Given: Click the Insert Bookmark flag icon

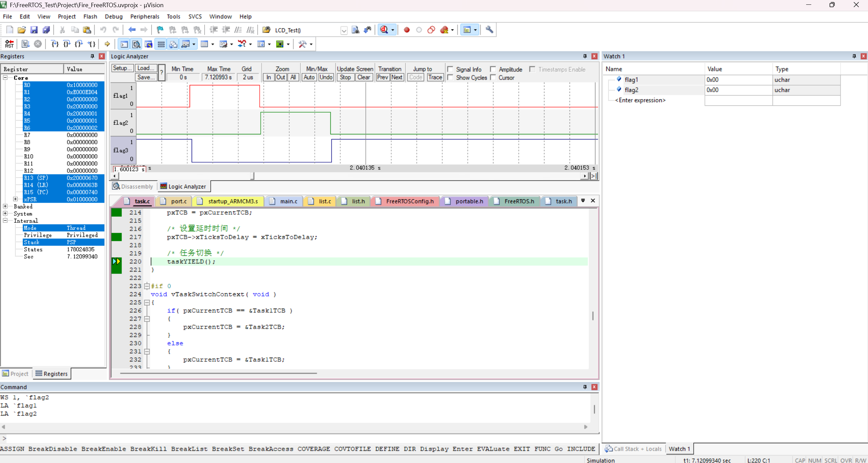Looking at the screenshot, I should (x=160, y=30).
